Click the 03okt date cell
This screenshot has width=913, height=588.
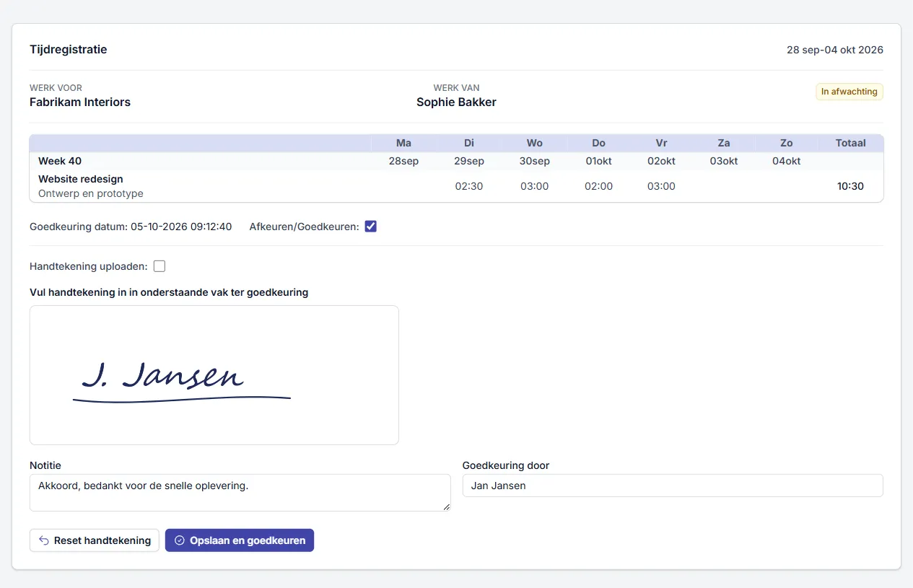point(724,161)
